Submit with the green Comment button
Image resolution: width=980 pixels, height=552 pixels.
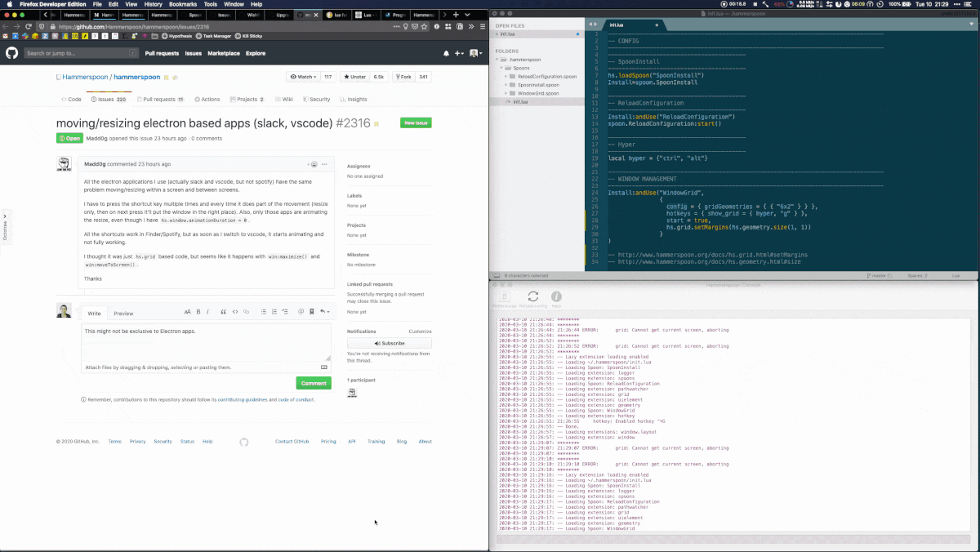(314, 383)
